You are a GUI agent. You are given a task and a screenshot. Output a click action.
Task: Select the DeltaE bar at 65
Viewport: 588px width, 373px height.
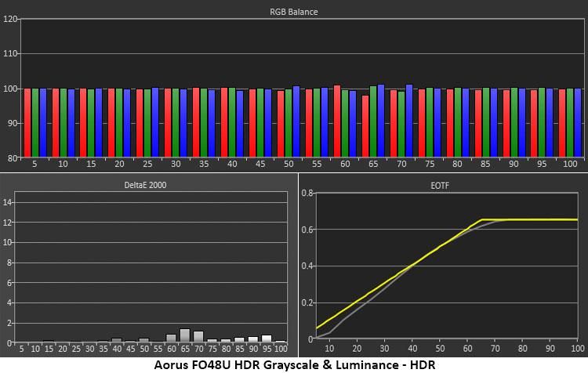point(185,335)
